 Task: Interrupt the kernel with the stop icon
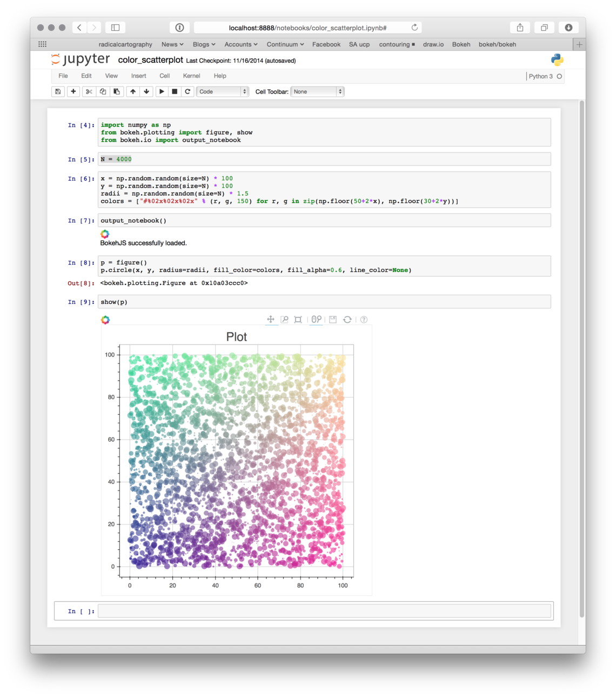pos(175,91)
